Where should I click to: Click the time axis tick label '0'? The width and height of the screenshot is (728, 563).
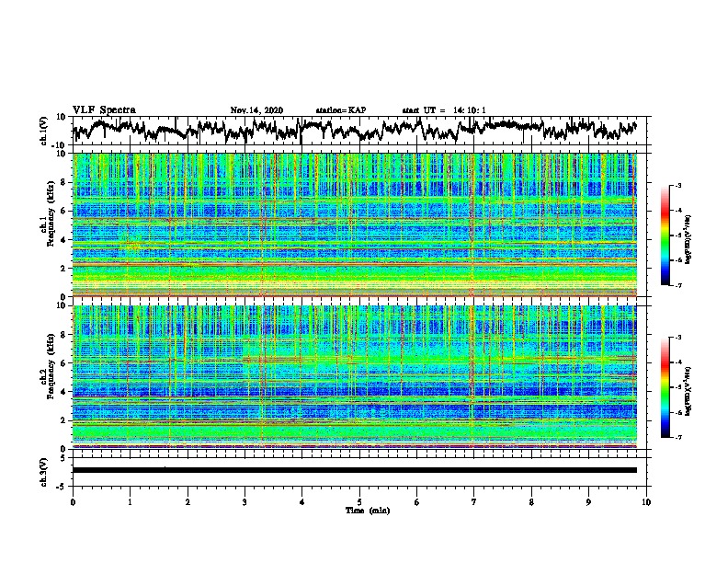coord(73,502)
